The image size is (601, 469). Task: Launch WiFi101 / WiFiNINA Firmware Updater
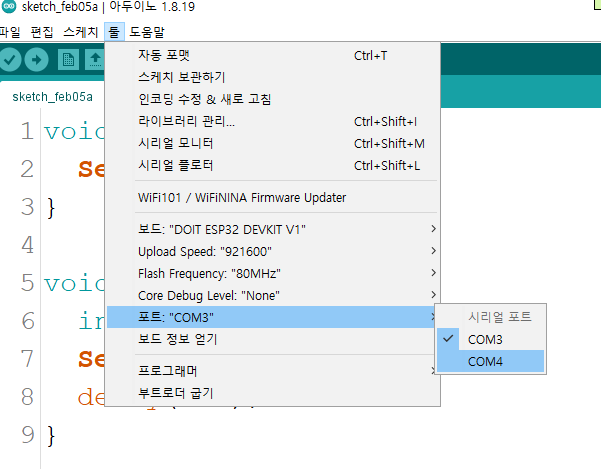(272, 197)
